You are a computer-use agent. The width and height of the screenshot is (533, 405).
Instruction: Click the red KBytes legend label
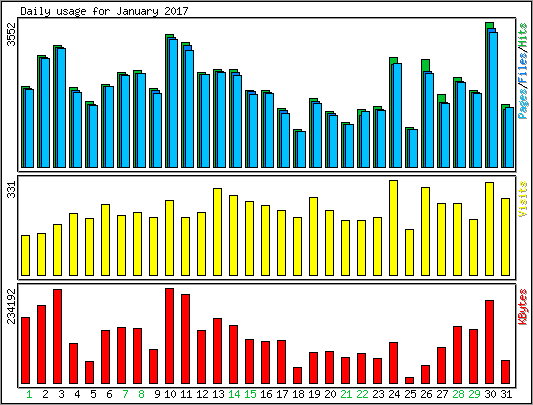pyautogui.click(x=523, y=307)
